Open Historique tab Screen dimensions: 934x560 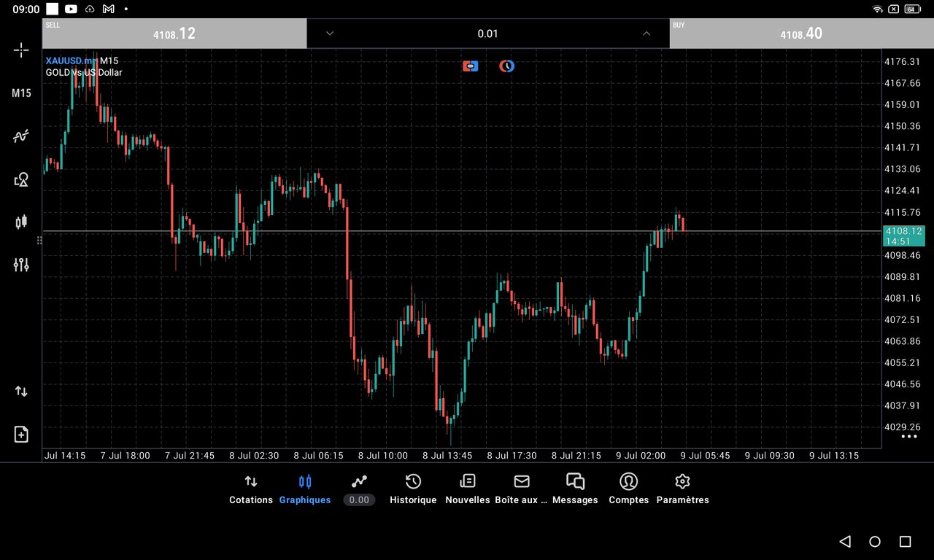[x=413, y=489]
